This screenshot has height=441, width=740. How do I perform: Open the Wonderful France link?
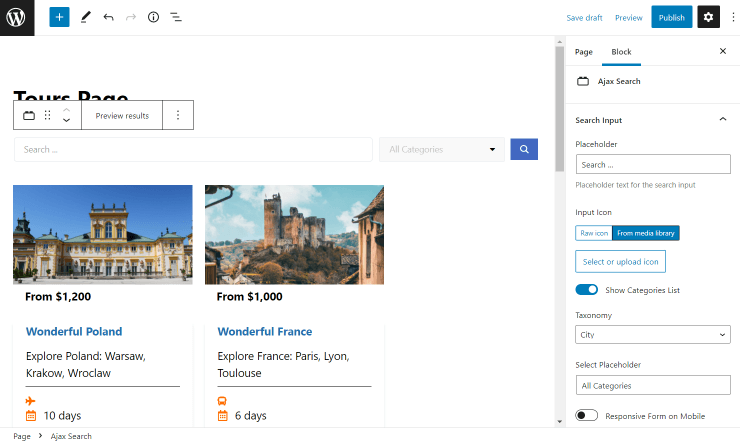click(265, 331)
